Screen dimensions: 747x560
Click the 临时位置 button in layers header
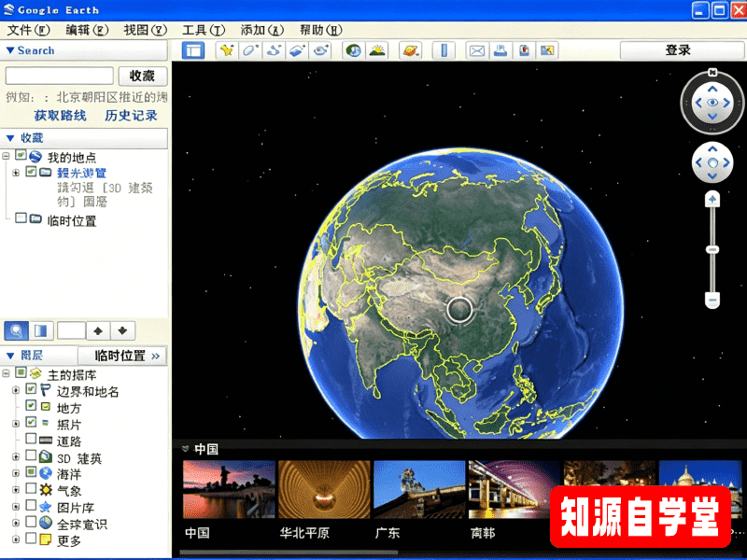pyautogui.click(x=122, y=356)
